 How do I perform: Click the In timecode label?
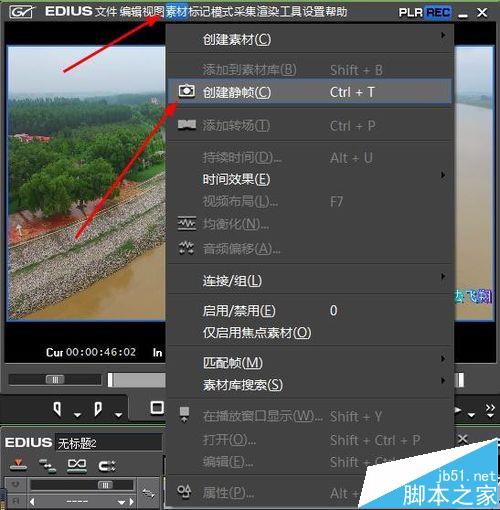[x=157, y=352]
